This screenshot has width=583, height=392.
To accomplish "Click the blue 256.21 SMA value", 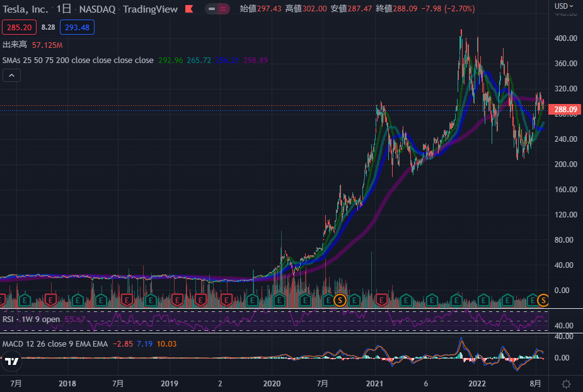I will pos(227,61).
